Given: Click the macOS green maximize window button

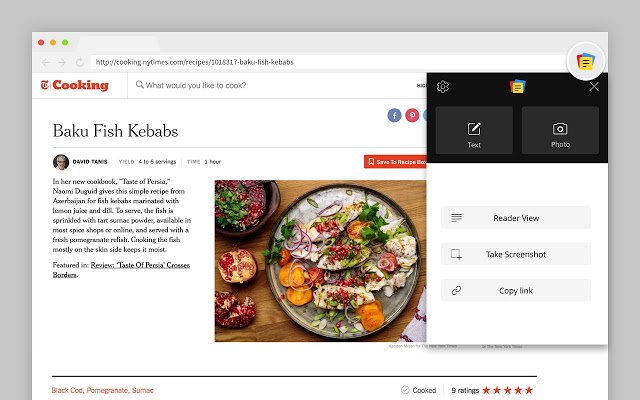Looking at the screenshot, I should (x=65, y=42).
